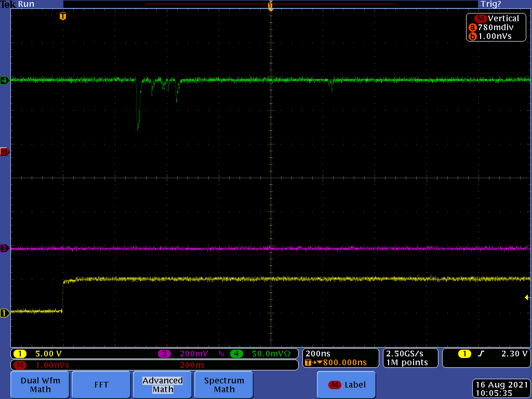Screen dimensions: 532x399
Task: Select the FFT math option
Action: coord(101,385)
